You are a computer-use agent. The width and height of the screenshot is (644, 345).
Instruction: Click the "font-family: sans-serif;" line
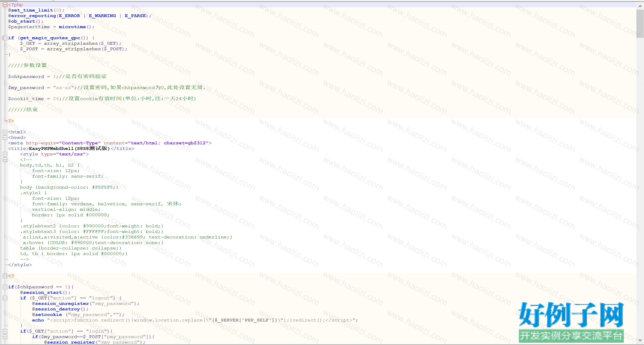[x=68, y=176]
